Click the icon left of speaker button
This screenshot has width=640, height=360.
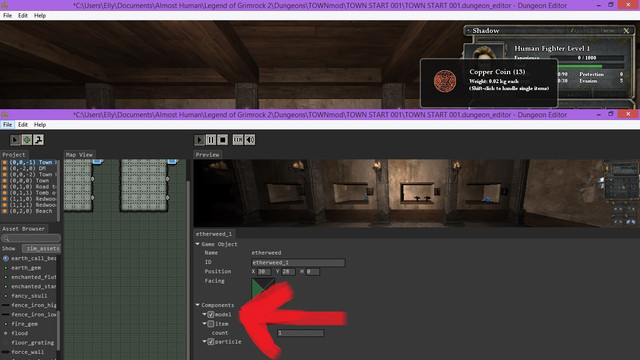coord(238,140)
